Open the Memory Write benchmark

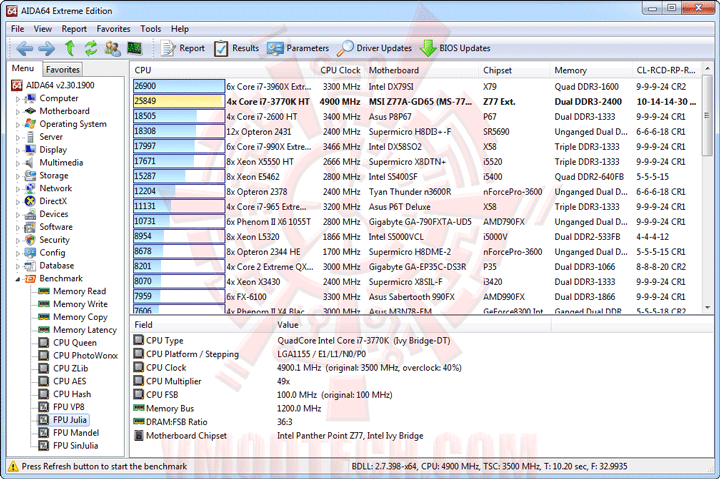pos(73,304)
